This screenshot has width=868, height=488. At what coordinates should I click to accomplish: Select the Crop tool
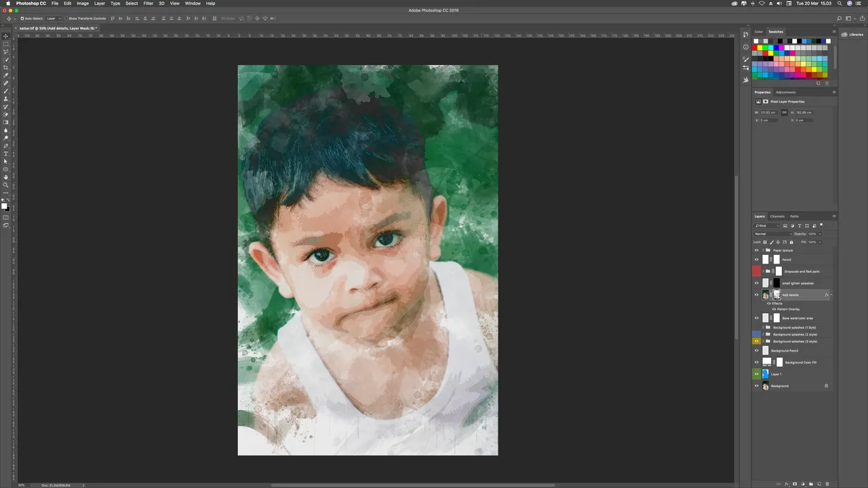point(6,67)
